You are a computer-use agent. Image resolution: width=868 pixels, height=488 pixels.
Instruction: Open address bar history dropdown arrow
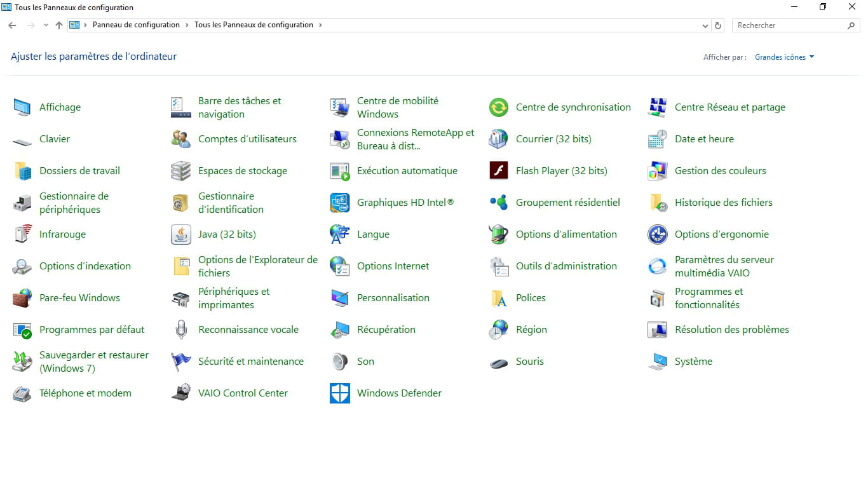pos(705,25)
